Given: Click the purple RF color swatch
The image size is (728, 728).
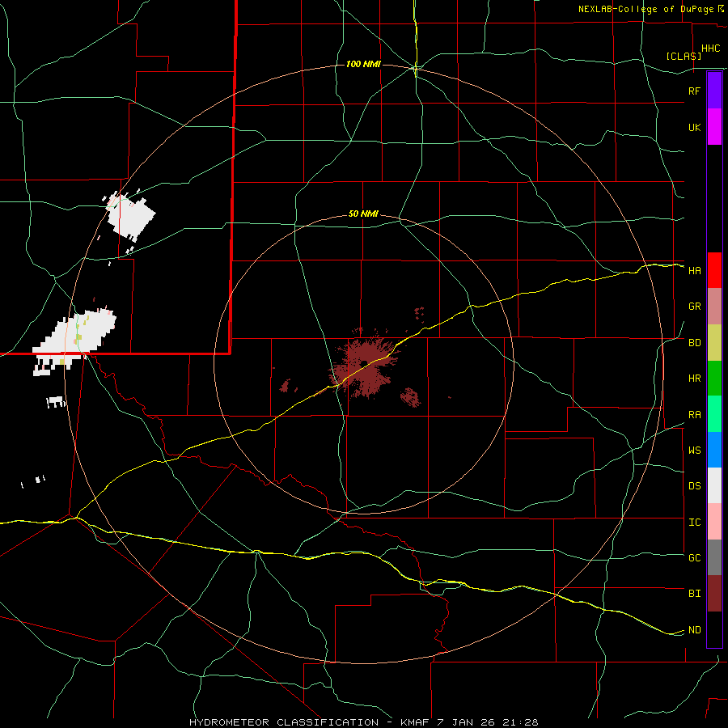Looking at the screenshot, I should coord(714,91).
